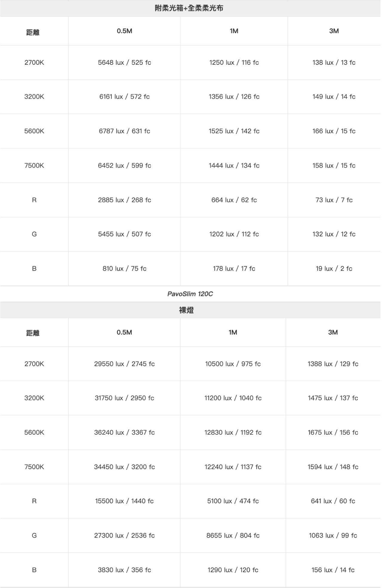The width and height of the screenshot is (382, 588).
Task: Click the 11200 lux / 1040 fc value
Action: pos(233,398)
